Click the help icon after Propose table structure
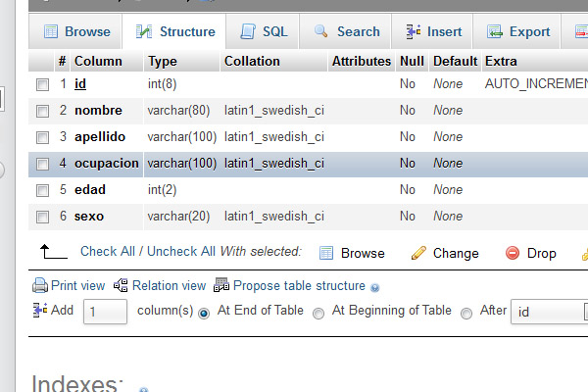588x392 pixels. pos(375,287)
